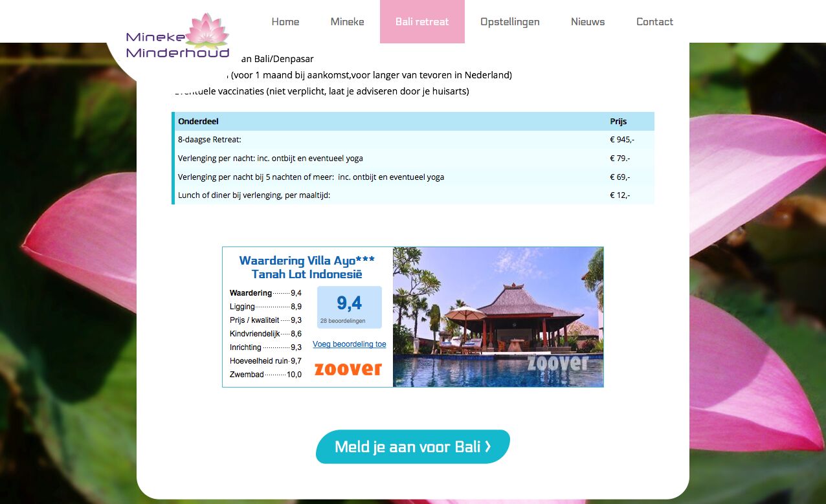The width and height of the screenshot is (826, 504).
Task: Click the Onderdeel column header
Action: tap(199, 122)
